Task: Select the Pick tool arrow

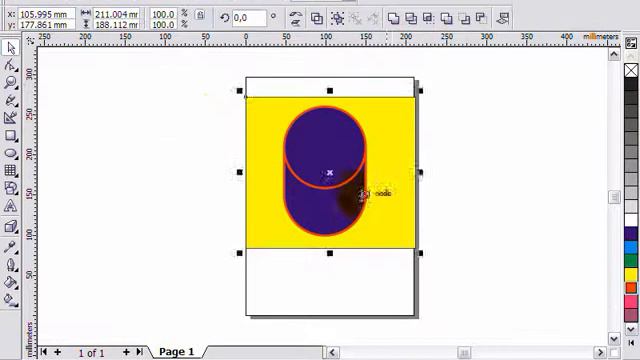Action: 10,48
